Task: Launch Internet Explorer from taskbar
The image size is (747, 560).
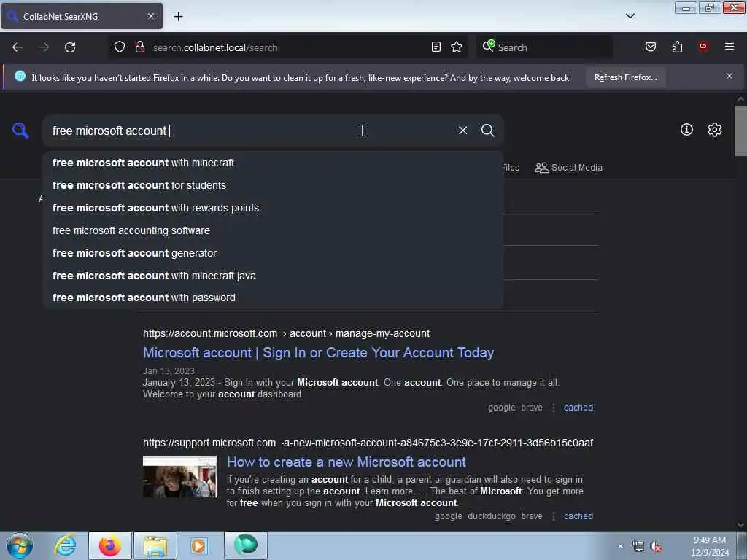Action: (x=65, y=545)
